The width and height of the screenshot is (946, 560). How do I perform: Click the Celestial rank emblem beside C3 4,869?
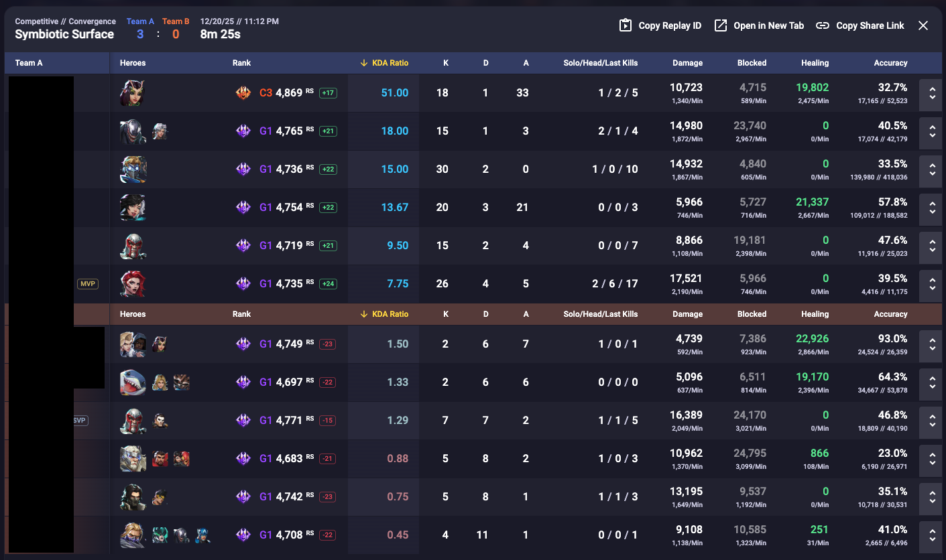(243, 93)
